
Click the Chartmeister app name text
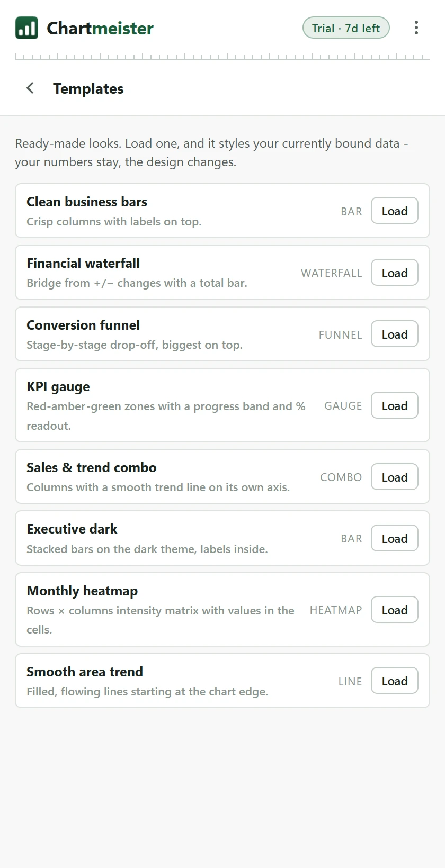(100, 28)
